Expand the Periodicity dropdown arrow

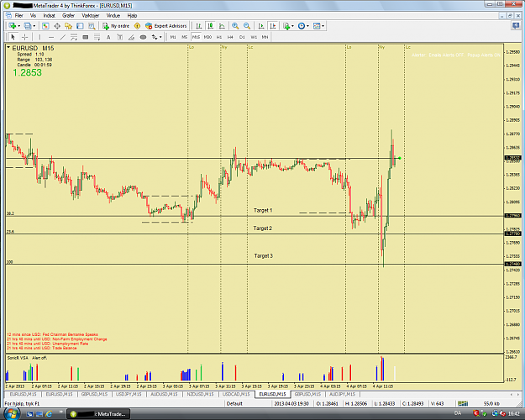point(307,26)
